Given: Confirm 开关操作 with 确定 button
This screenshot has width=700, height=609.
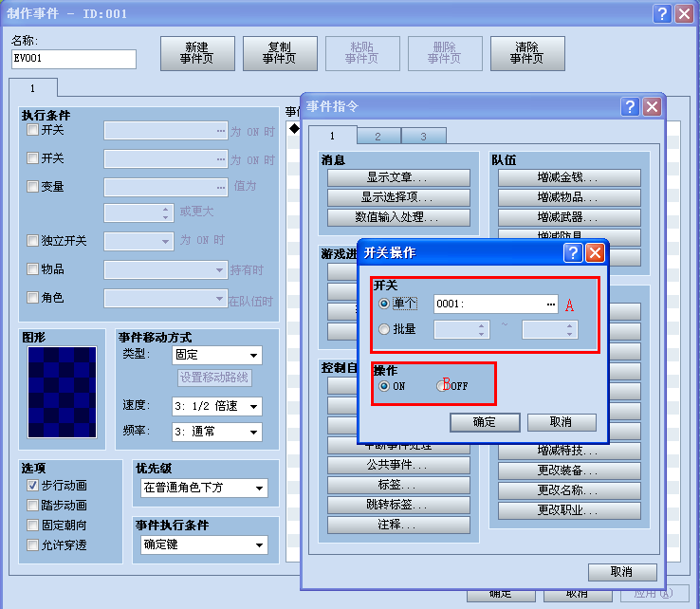Looking at the screenshot, I should click(x=485, y=422).
